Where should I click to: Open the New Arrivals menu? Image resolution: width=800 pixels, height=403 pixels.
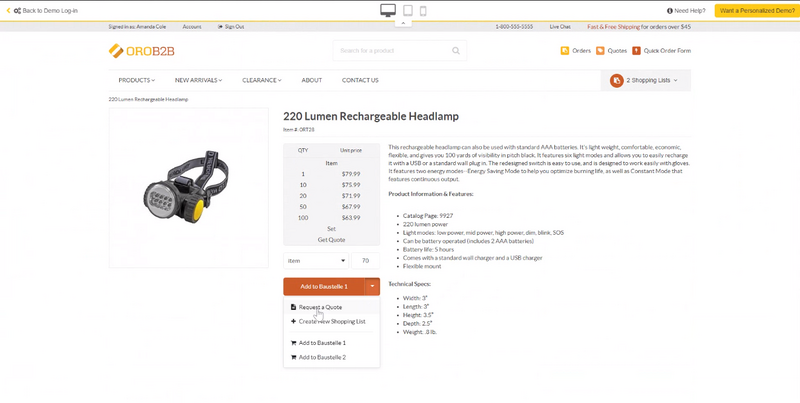(198, 80)
